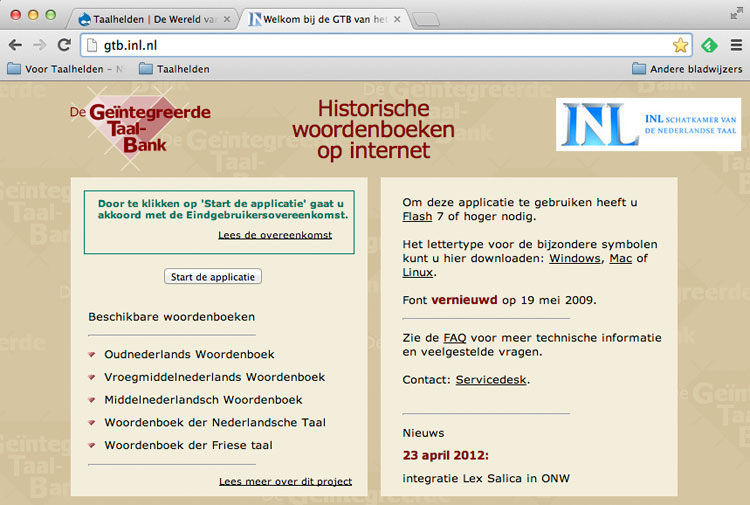Screen dimensions: 750x505
Task: Click Middelnederlandsch Woordenboek list item
Action: point(203,400)
